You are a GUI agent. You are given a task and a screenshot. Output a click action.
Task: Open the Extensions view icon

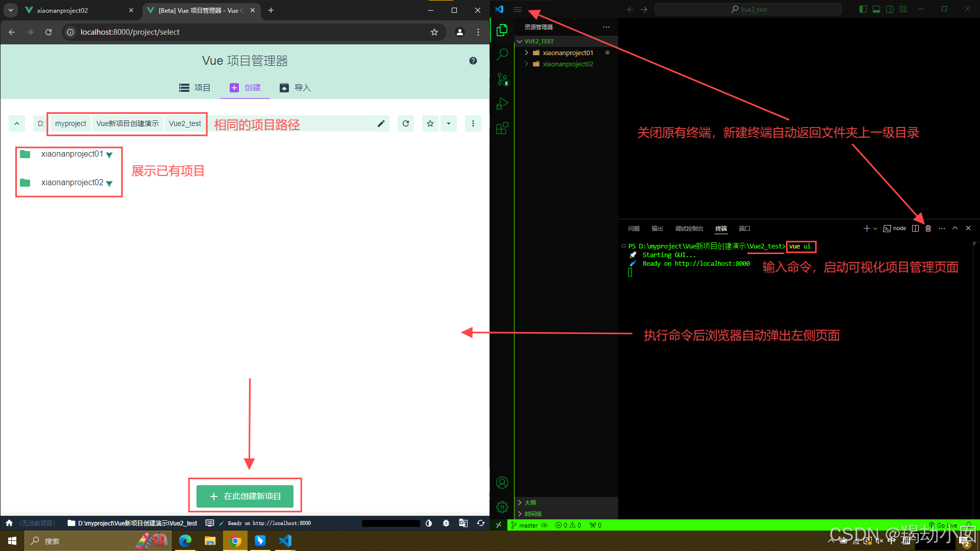coord(502,128)
